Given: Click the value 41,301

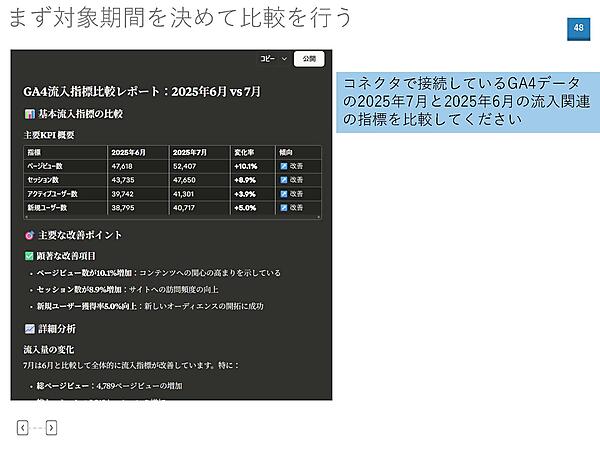Looking at the screenshot, I should tap(183, 194).
